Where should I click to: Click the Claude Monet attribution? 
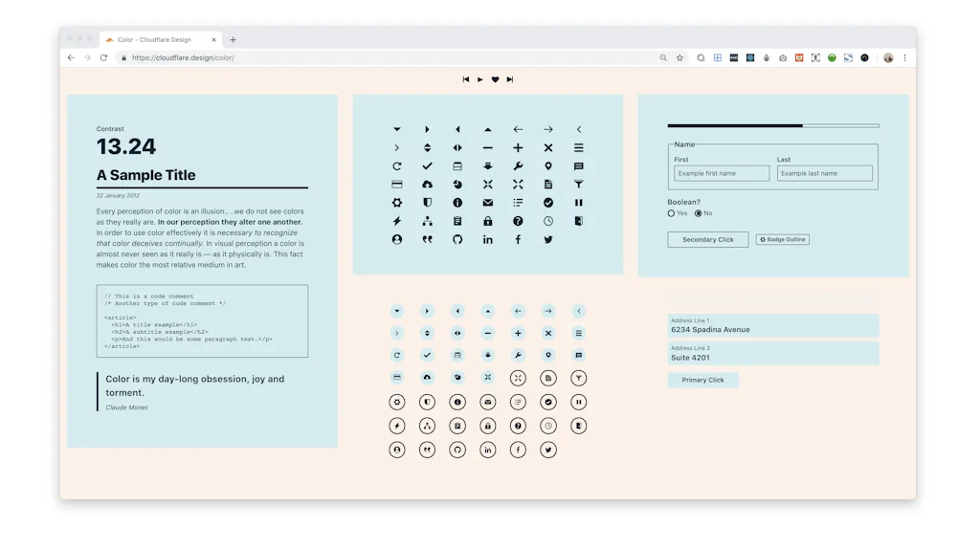pyautogui.click(x=127, y=407)
